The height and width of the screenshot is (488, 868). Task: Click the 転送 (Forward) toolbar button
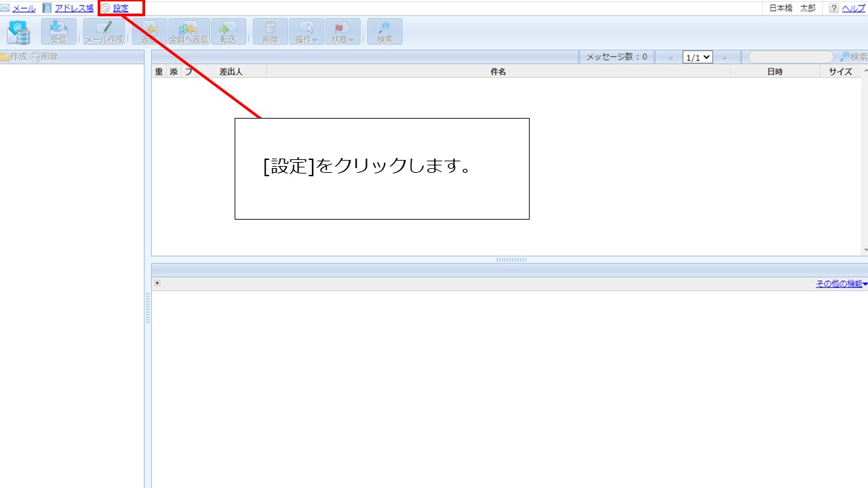tap(229, 32)
